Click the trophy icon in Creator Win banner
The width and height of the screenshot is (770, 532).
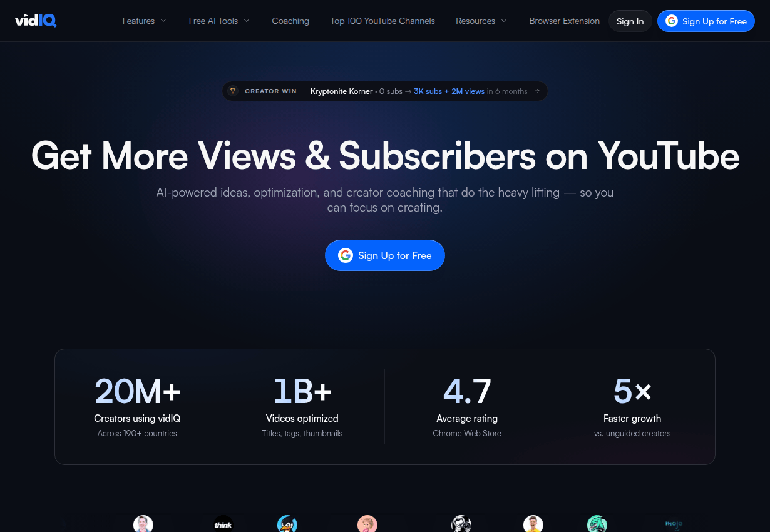pyautogui.click(x=233, y=91)
